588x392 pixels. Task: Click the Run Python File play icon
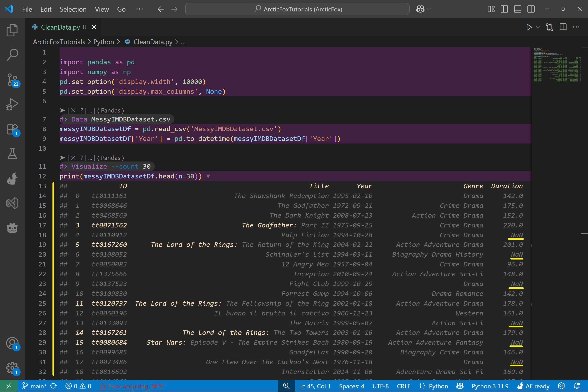[x=529, y=27]
